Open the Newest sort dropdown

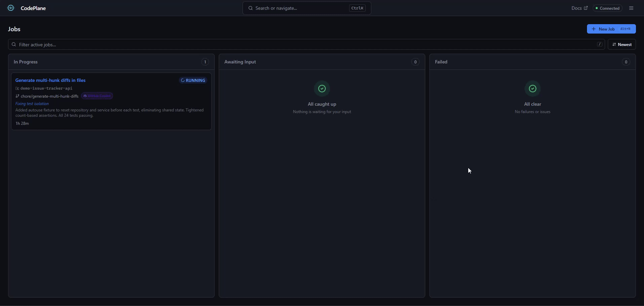622,45
